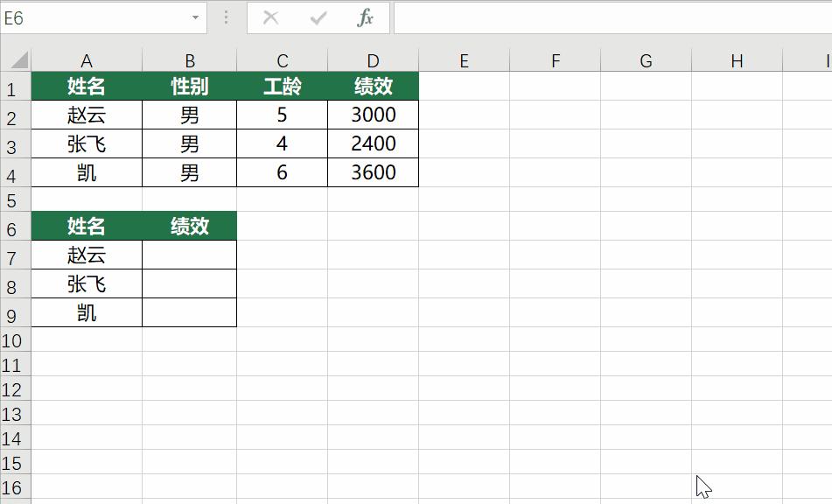Click the Insert Function fx icon
This screenshot has width=832, height=504.
pos(365,18)
